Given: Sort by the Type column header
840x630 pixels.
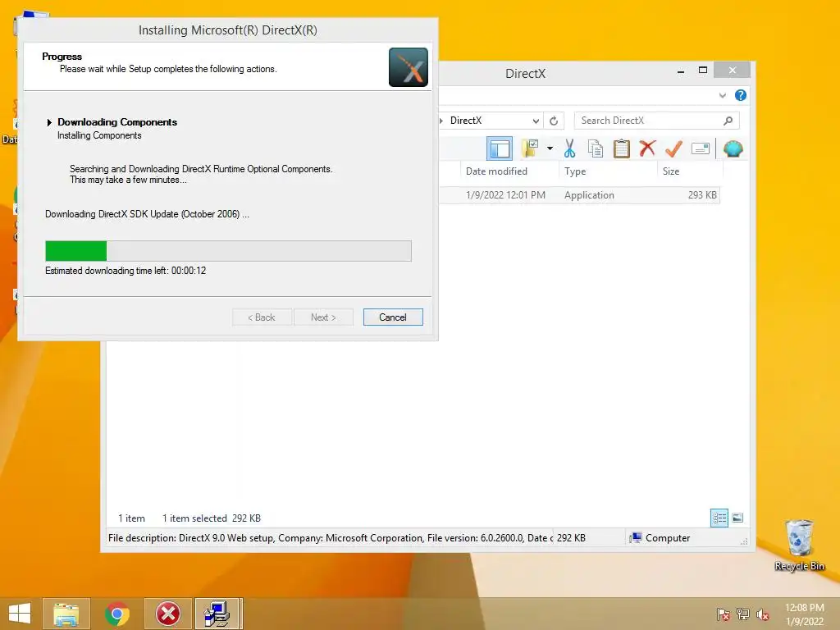Looking at the screenshot, I should 575,171.
